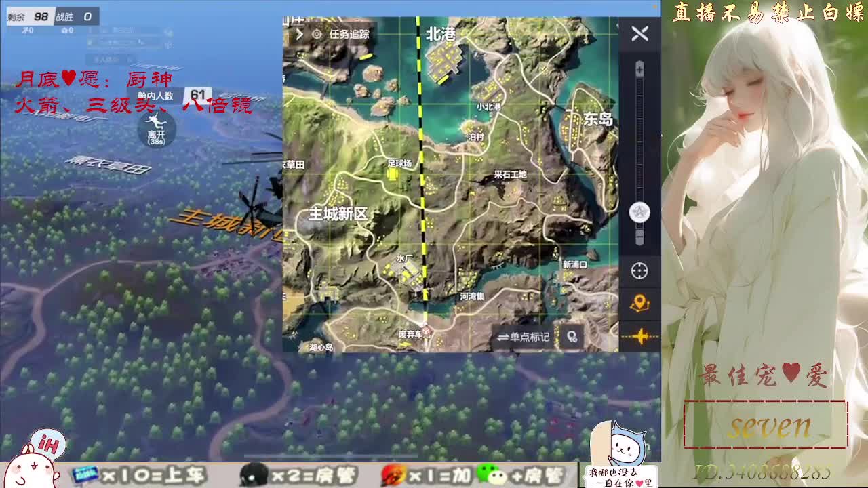The image size is (868, 488).
Task: Toggle the 单点标记 marking mode button
Action: coord(524,337)
